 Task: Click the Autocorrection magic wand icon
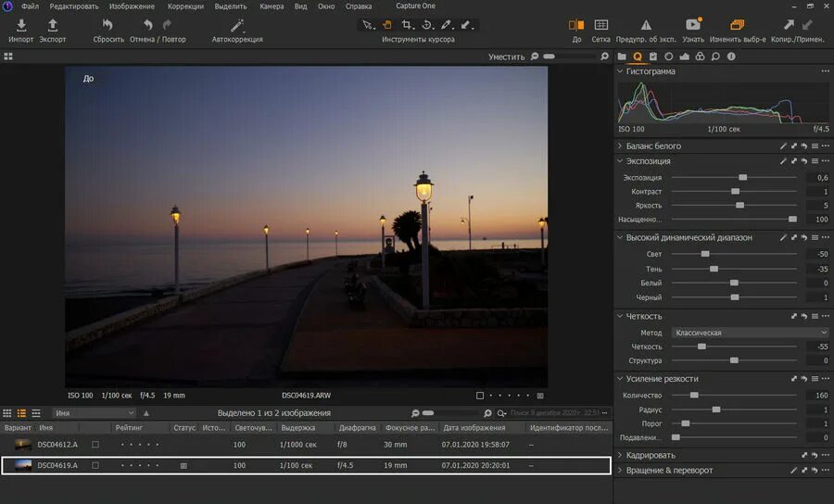237,26
